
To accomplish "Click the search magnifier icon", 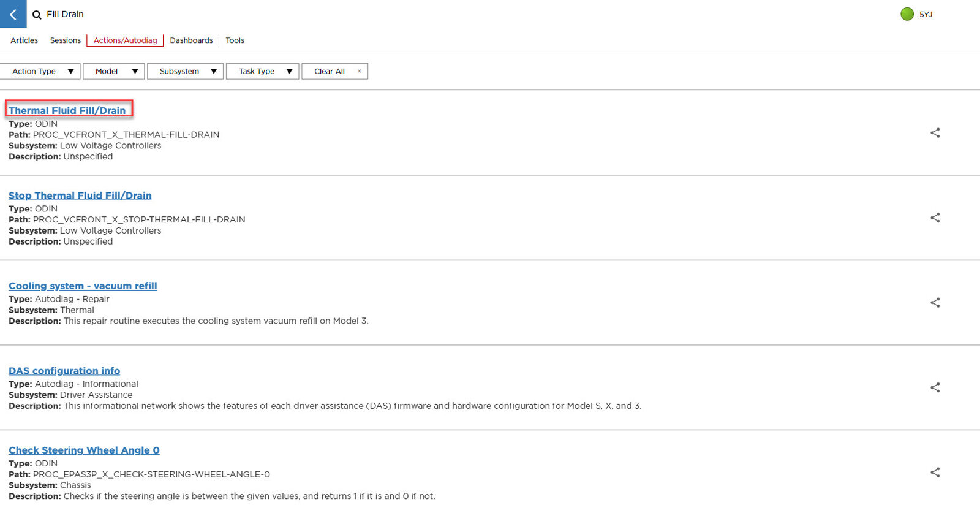I will pos(37,15).
